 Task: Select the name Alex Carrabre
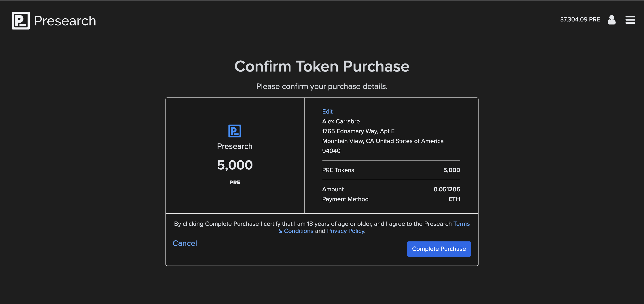(341, 121)
